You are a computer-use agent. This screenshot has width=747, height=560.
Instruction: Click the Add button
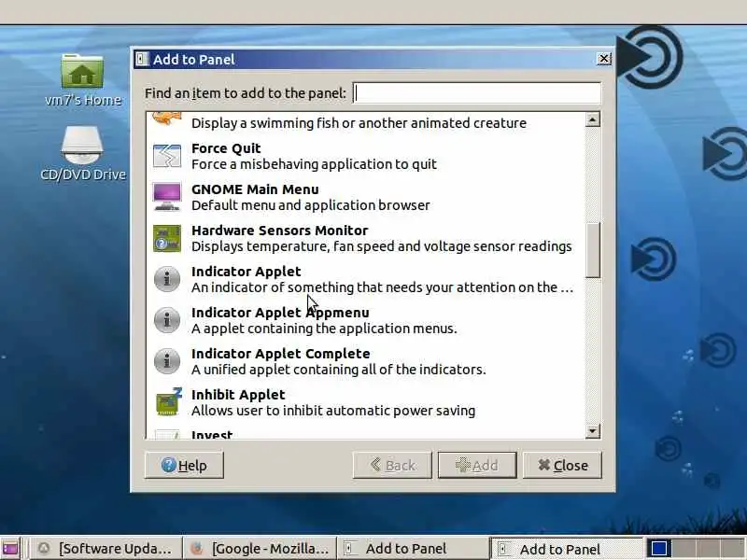click(477, 465)
